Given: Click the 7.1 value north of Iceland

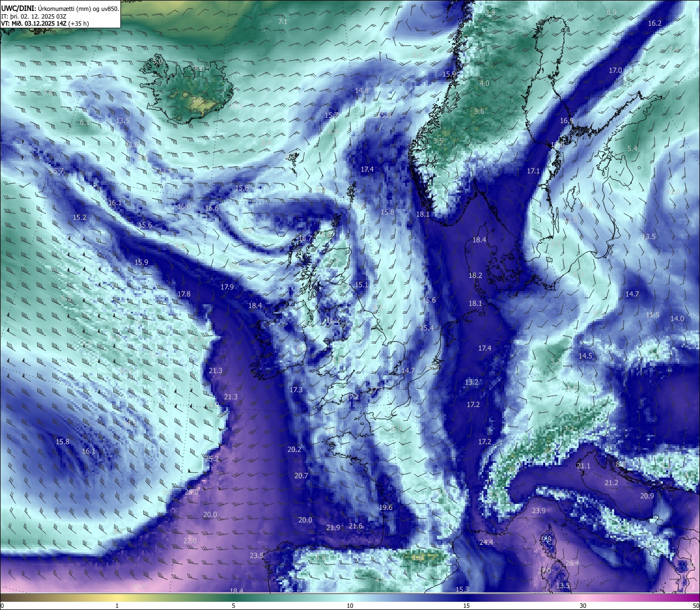Looking at the screenshot, I should tap(283, 22).
